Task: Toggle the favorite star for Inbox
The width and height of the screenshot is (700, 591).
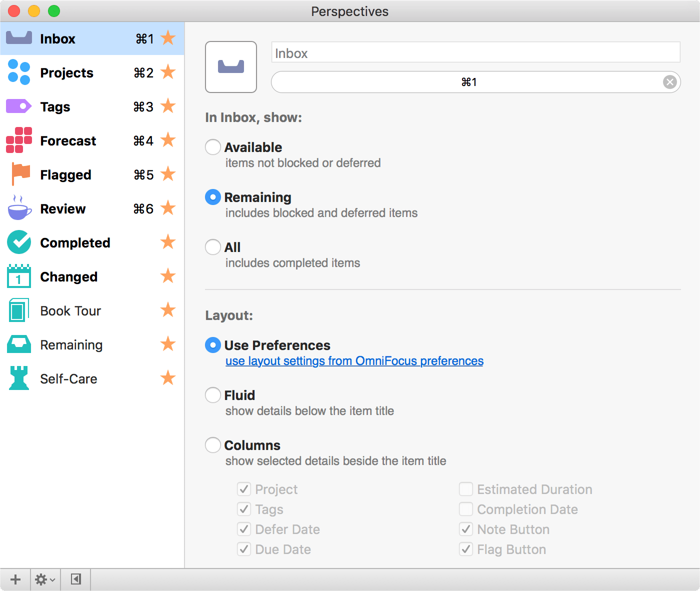Action: [x=168, y=38]
